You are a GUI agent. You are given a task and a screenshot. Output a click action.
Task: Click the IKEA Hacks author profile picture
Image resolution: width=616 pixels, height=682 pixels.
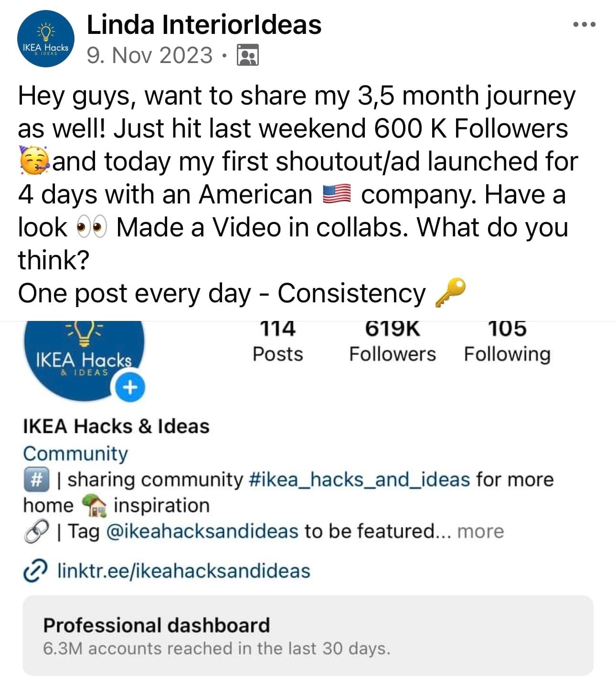(45, 39)
